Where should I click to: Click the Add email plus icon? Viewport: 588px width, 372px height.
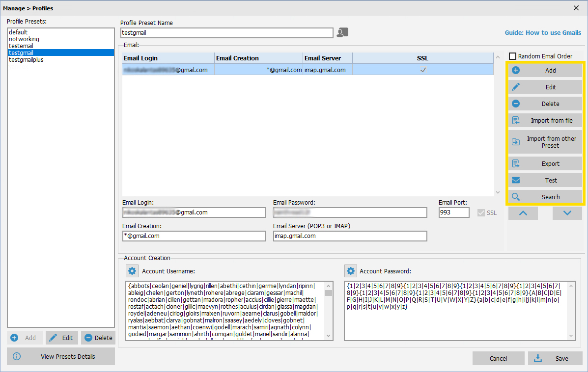(516, 71)
